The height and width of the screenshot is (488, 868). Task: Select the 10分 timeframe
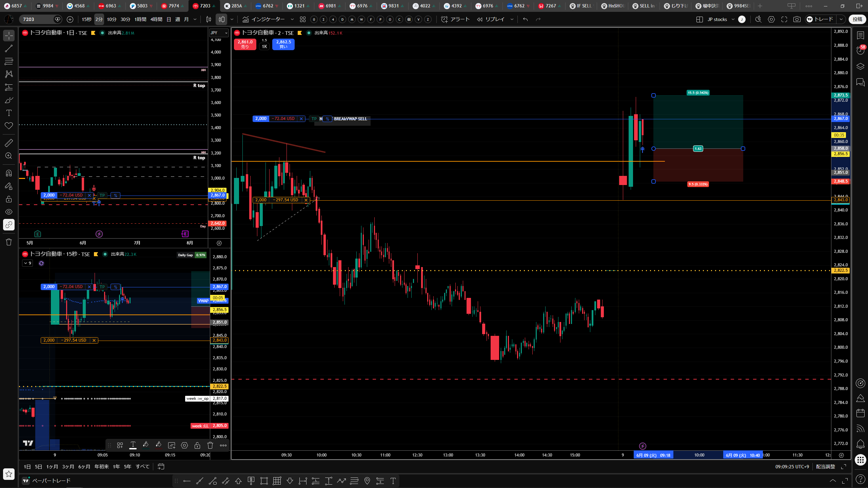(112, 19)
